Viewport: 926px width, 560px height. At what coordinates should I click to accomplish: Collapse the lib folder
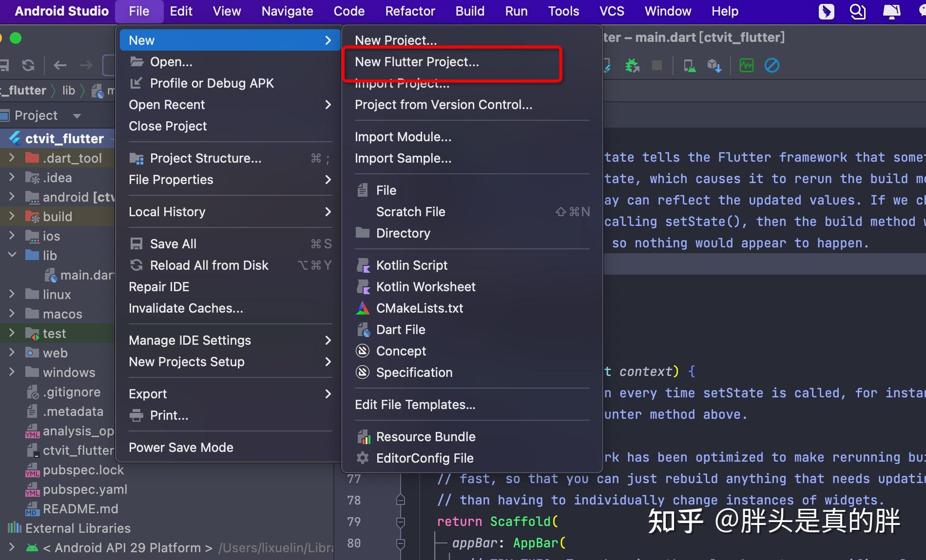coord(12,255)
